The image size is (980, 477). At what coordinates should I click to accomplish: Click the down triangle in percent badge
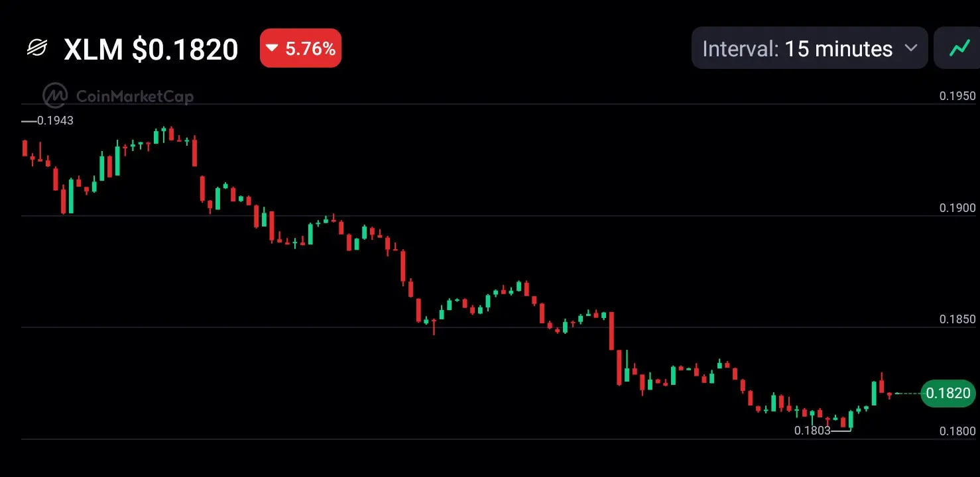tap(272, 48)
